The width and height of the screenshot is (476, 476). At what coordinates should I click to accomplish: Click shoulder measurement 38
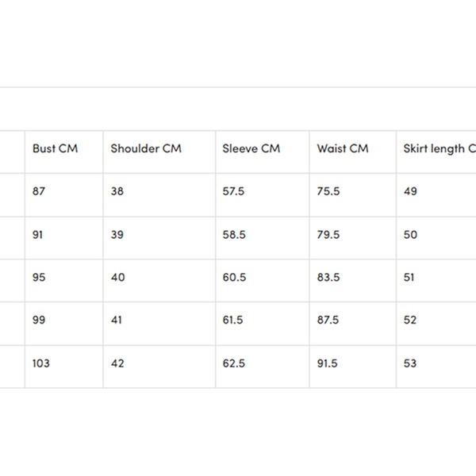(x=117, y=192)
